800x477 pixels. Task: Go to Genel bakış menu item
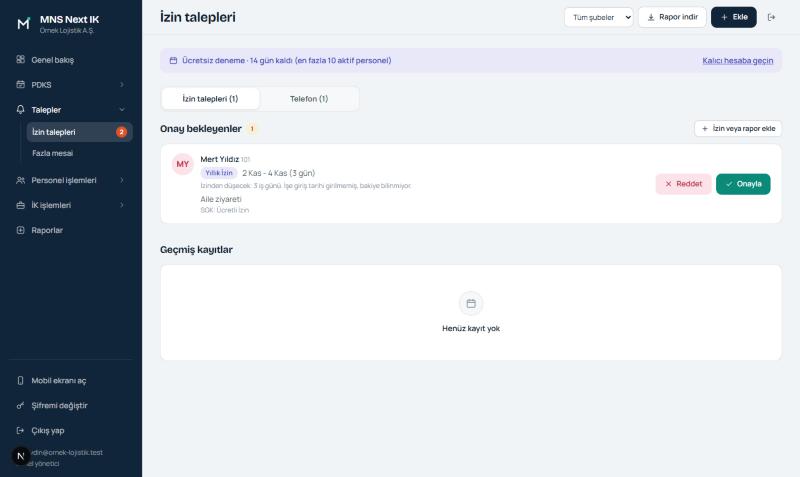[70, 60]
